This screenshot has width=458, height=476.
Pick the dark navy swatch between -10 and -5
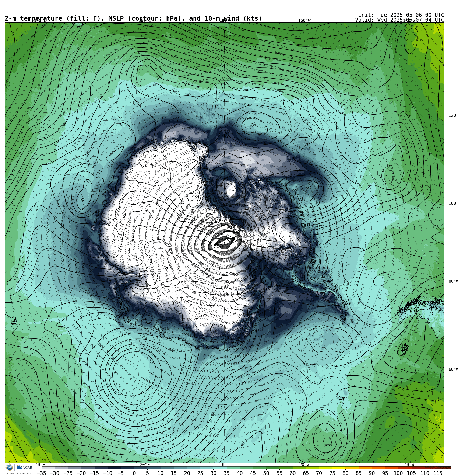tap(114, 468)
